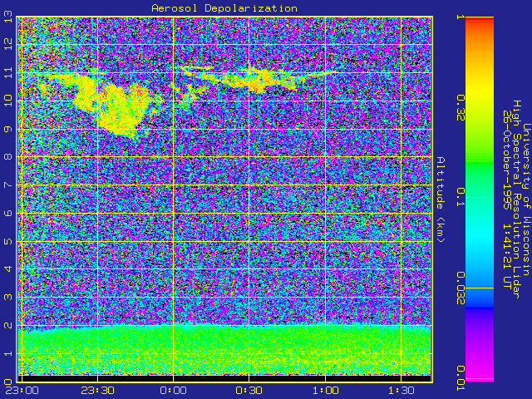Click the green boundary layer below 2 km
The height and width of the screenshot is (399, 532).
(224, 349)
